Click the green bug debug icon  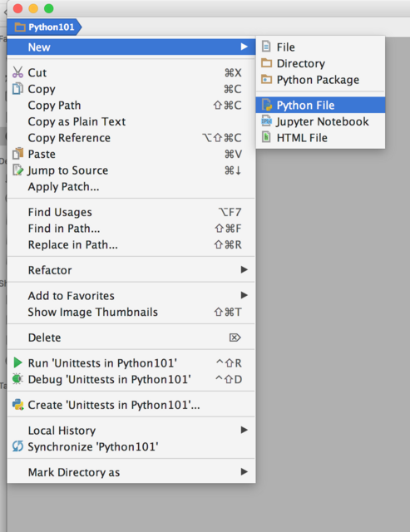click(17, 379)
